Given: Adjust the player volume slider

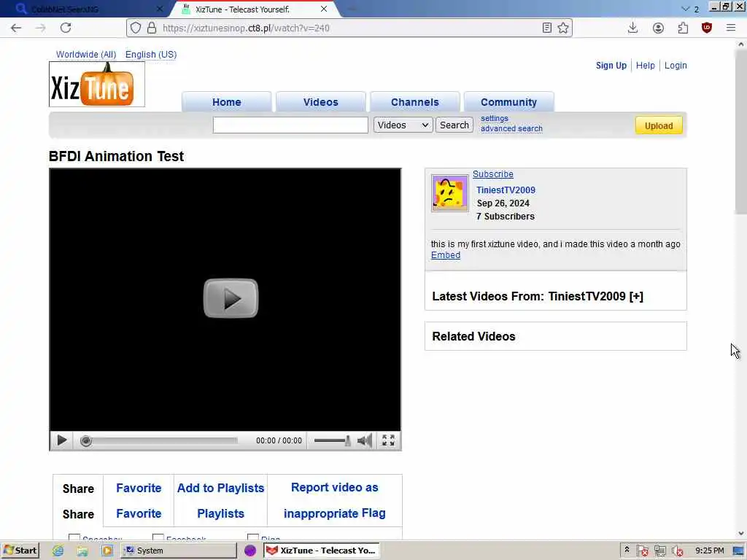Looking at the screenshot, I should pos(332,440).
